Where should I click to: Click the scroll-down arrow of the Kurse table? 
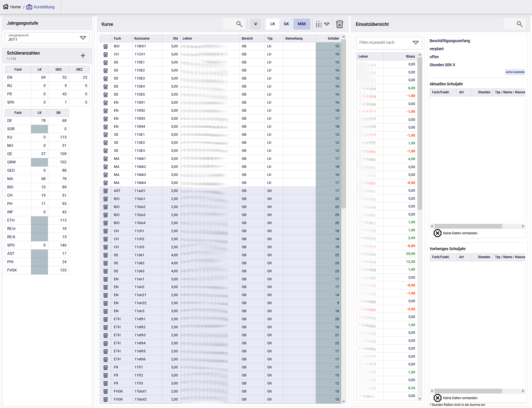pos(344,401)
